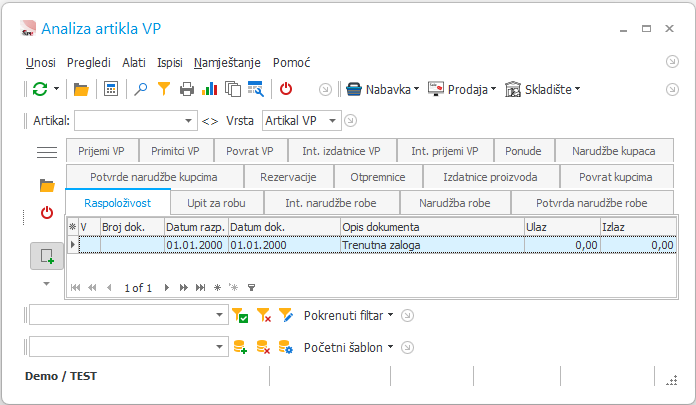Sort by the Broj dok. column header
The image size is (696, 405).
[132, 227]
